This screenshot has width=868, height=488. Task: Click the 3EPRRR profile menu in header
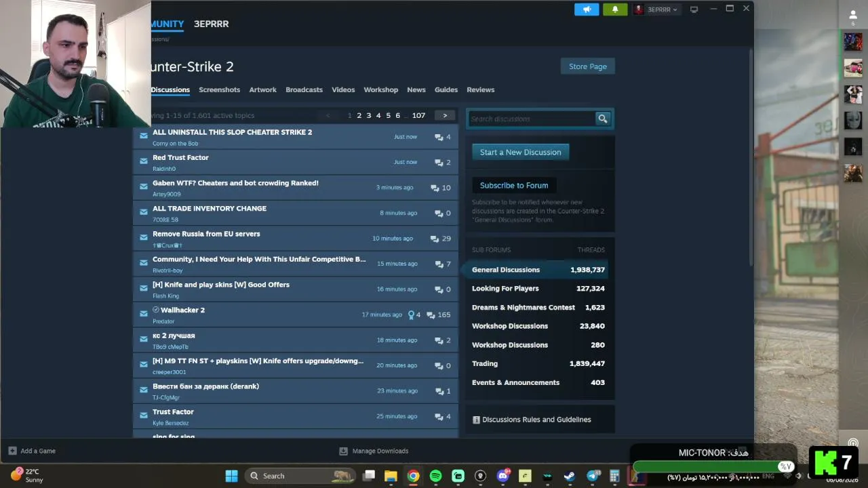tap(211, 24)
